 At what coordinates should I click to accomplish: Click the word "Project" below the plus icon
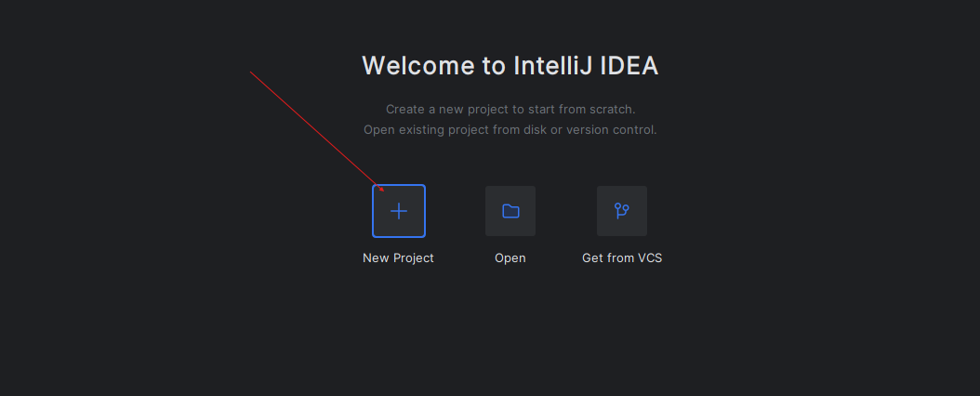pyautogui.click(x=414, y=258)
